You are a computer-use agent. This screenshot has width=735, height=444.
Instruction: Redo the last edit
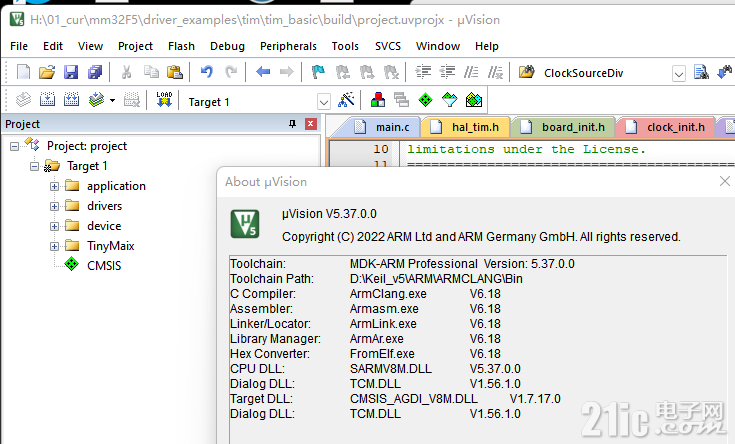[231, 72]
